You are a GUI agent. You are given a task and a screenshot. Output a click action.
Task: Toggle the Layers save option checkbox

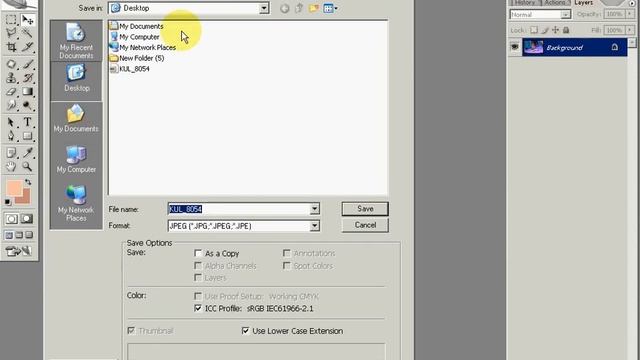point(198,278)
